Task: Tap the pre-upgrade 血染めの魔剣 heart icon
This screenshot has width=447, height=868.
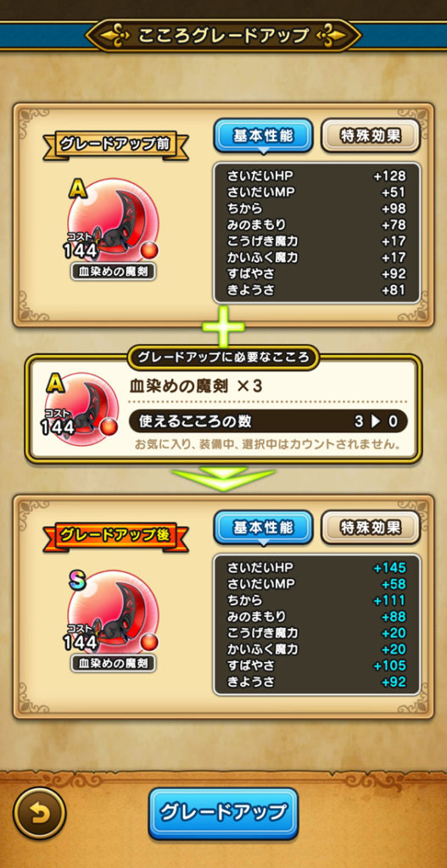Action: 113,223
